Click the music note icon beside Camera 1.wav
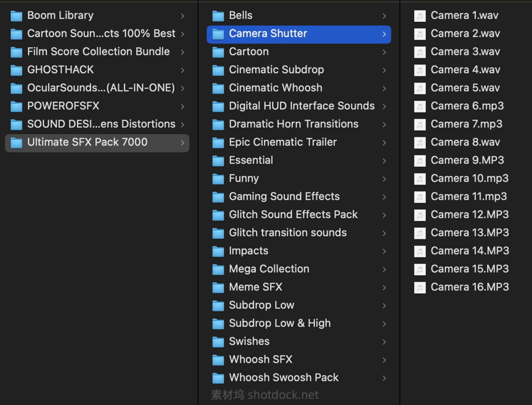532x405 pixels. (419, 16)
